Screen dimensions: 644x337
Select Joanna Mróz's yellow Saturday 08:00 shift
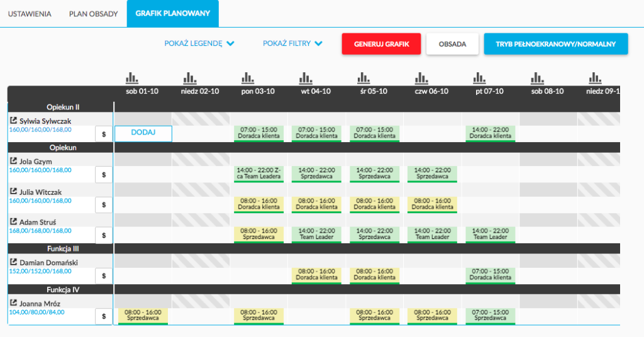[x=143, y=316]
